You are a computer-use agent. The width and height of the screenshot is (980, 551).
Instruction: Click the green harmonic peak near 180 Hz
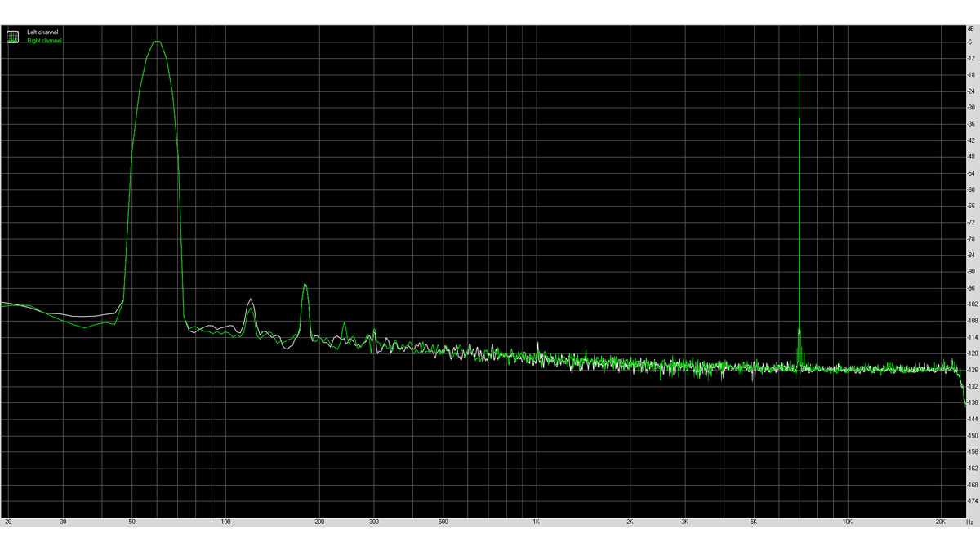tap(305, 285)
